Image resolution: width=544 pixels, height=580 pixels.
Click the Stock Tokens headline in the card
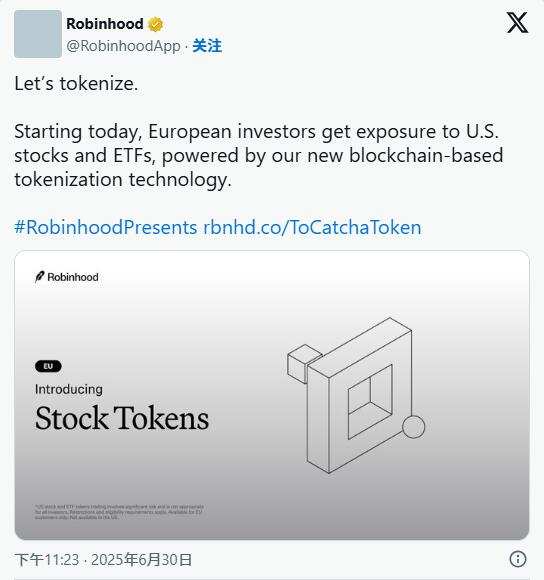(x=122, y=418)
